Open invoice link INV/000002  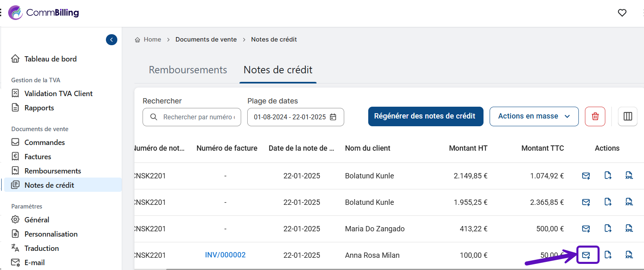(x=225, y=255)
